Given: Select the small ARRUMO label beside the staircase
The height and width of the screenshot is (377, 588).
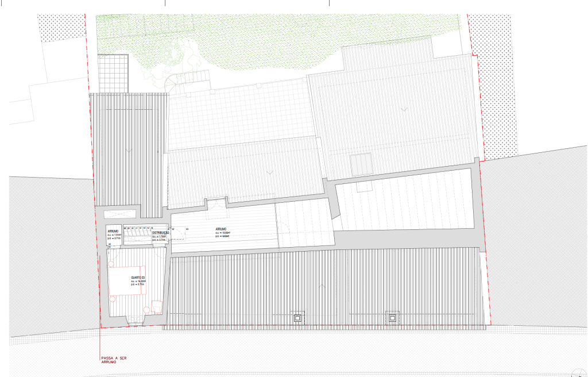Looking at the screenshot, I should [x=112, y=232].
